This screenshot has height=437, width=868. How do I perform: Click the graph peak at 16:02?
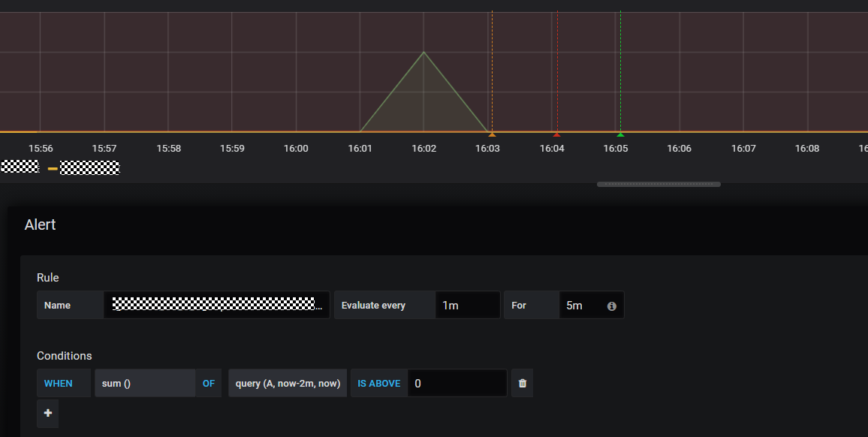pos(424,52)
